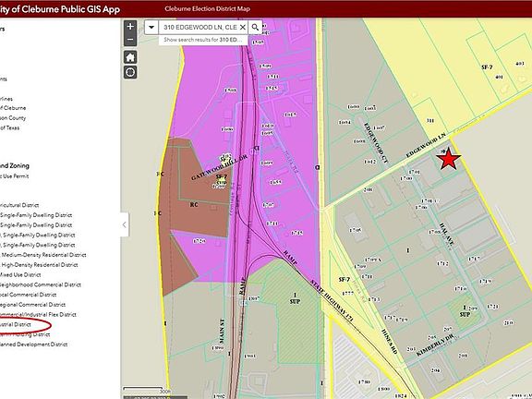The image size is (532, 399).
Task: Click the EDGEWOOD CT street label
Action: coord(376,142)
